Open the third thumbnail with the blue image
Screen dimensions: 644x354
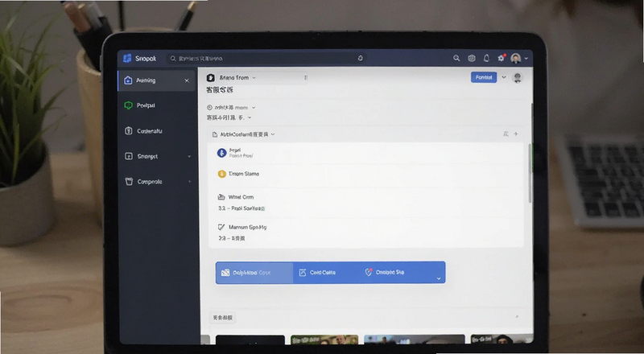click(x=415, y=340)
